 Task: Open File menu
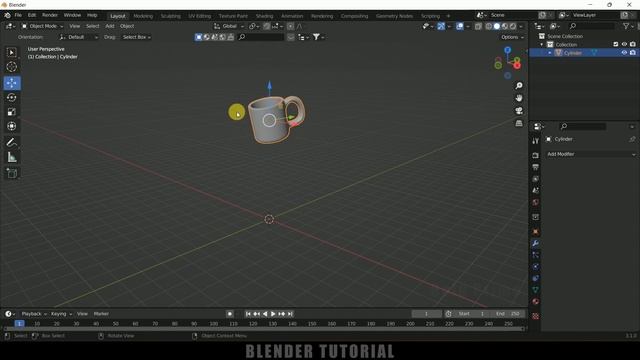18,15
